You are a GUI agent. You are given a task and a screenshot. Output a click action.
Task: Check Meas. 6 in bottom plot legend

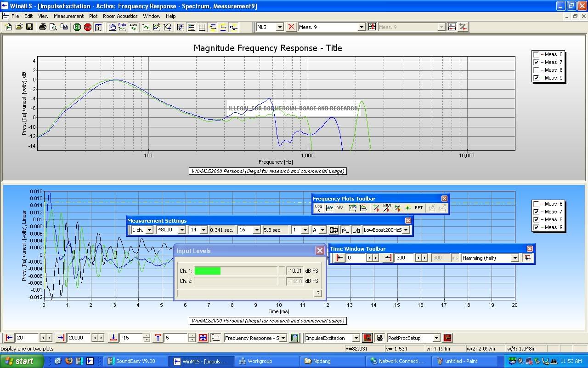(x=537, y=204)
